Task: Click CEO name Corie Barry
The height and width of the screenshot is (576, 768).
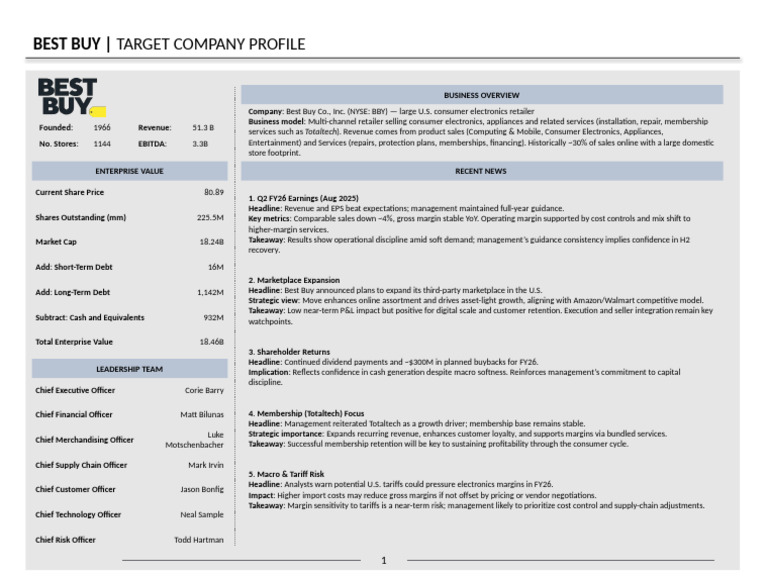Action: tap(204, 390)
